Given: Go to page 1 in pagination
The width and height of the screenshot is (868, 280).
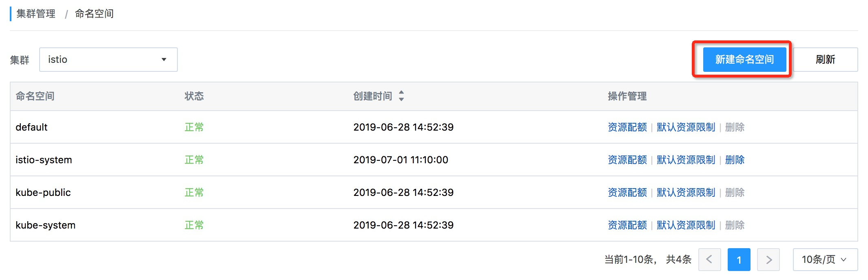Looking at the screenshot, I should pos(739,260).
